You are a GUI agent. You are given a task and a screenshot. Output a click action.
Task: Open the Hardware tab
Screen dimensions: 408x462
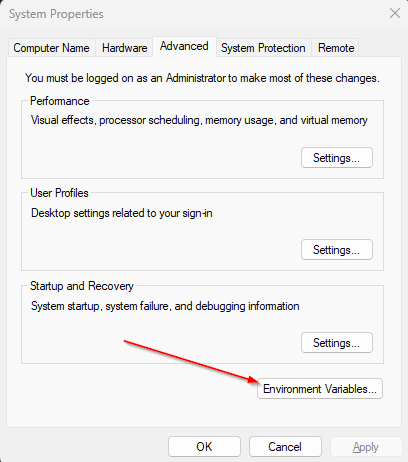[124, 48]
